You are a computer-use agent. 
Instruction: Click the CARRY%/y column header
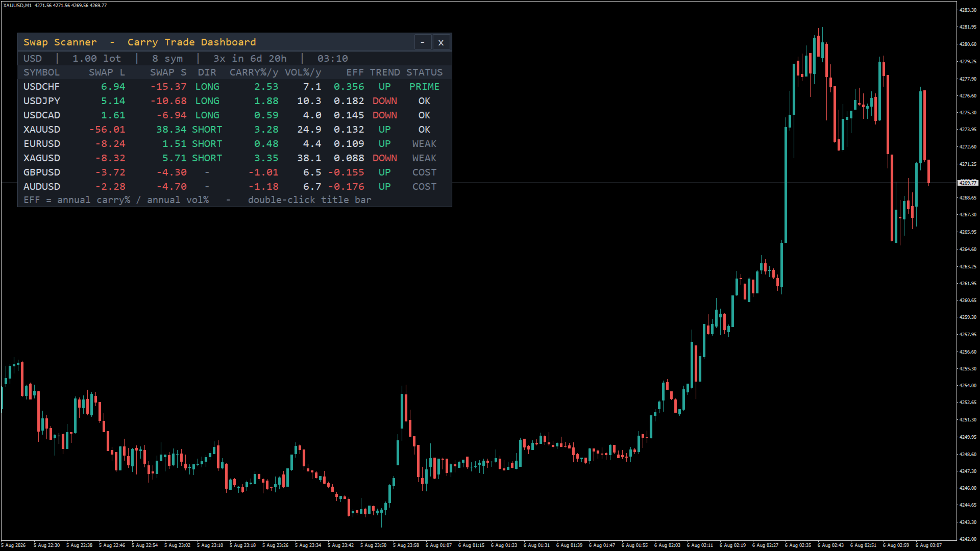pos(254,72)
